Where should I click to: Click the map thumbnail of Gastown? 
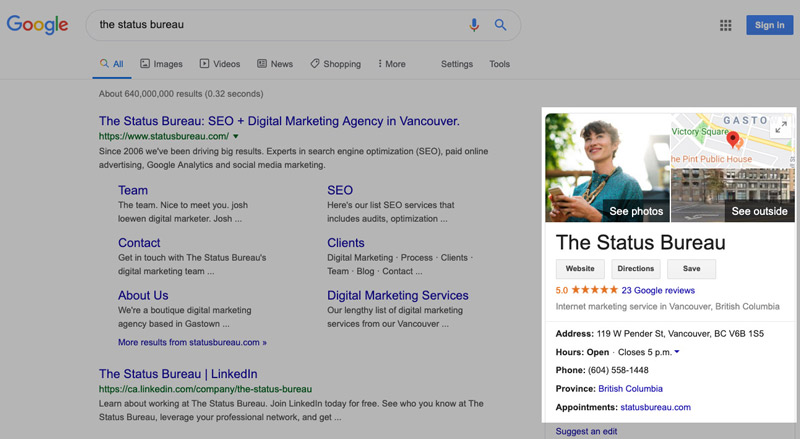pos(733,140)
